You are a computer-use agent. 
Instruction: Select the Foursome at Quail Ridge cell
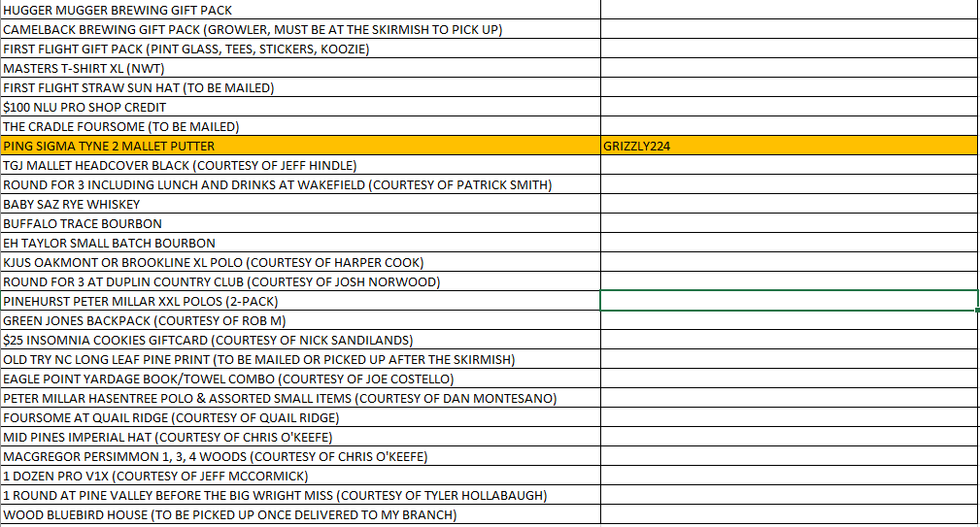[x=301, y=417]
